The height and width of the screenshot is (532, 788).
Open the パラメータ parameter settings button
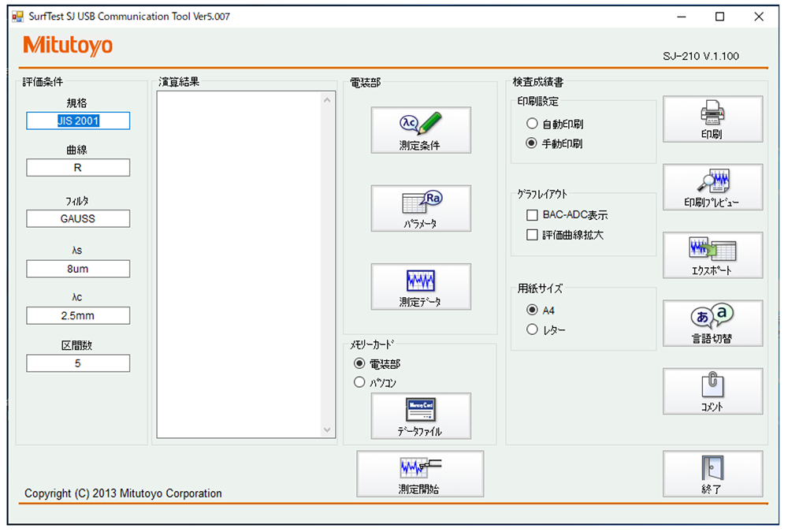(x=420, y=208)
